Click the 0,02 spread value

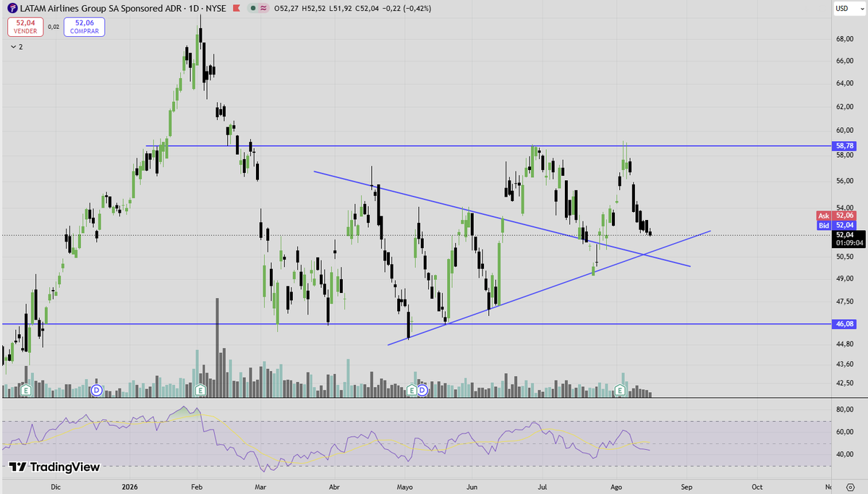pos(53,27)
